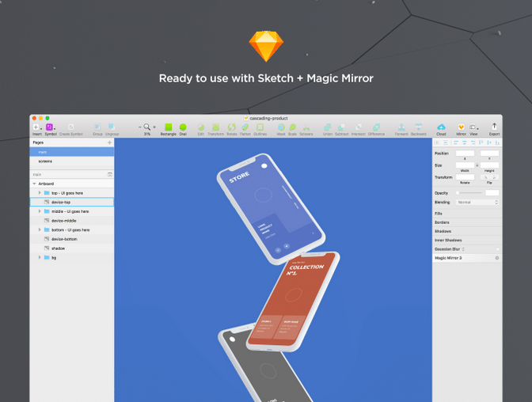Select the 'main' page
This screenshot has width=532, height=402.
coord(43,152)
